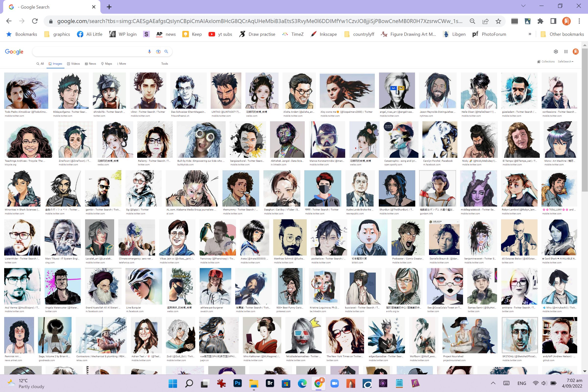This screenshot has width=588, height=392.
Task: Click the vertical scrollbar thumb
Action: (x=585, y=120)
